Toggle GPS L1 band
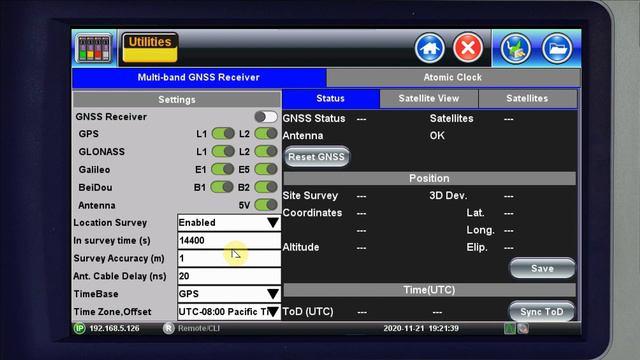 [x=223, y=133]
